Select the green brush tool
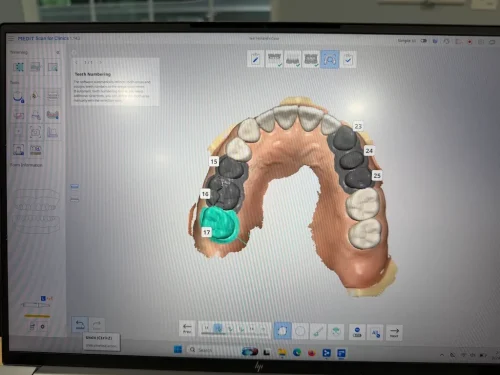Screen dimensions: 500x375 pyautogui.click(x=318, y=331)
